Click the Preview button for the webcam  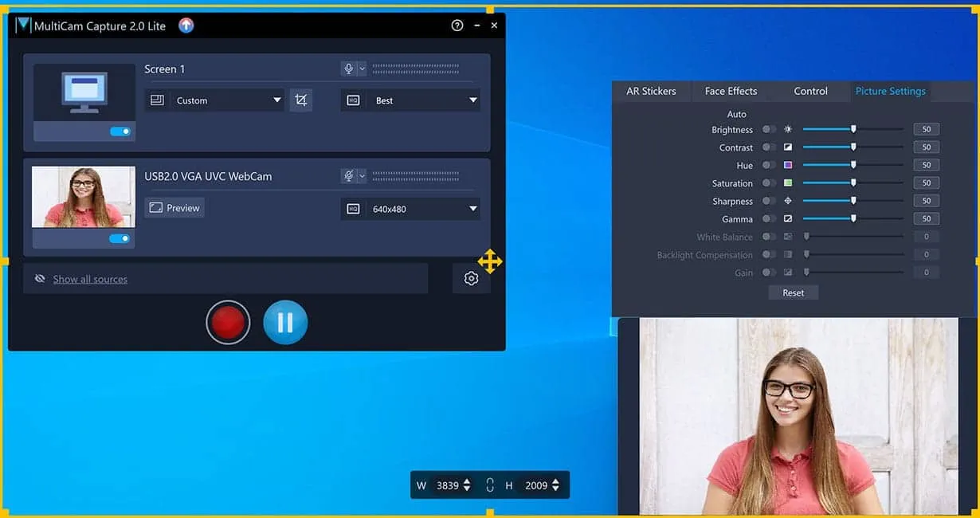(x=174, y=208)
